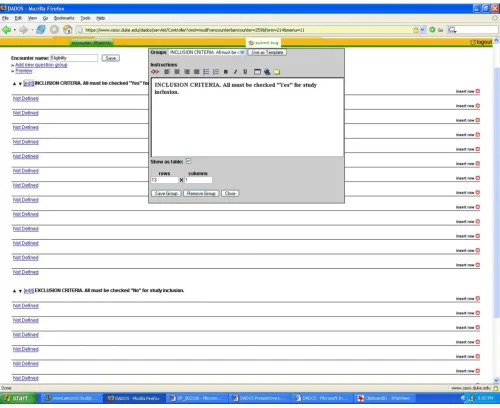Click the lock icon in status bar
The height and width of the screenshot is (408, 500).
pos(495,388)
